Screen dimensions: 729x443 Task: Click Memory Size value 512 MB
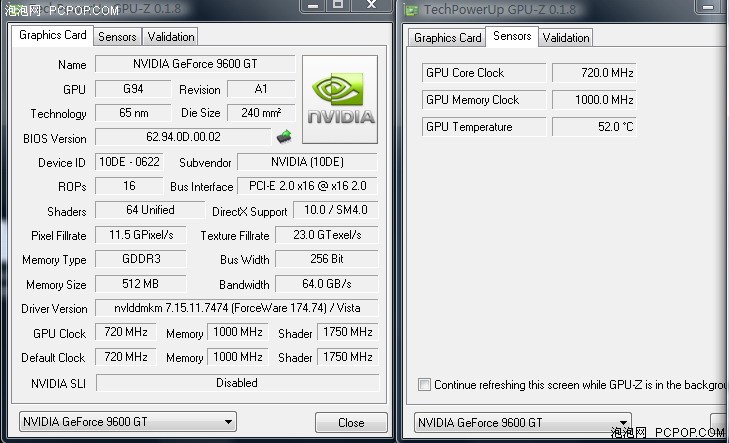[x=141, y=284]
